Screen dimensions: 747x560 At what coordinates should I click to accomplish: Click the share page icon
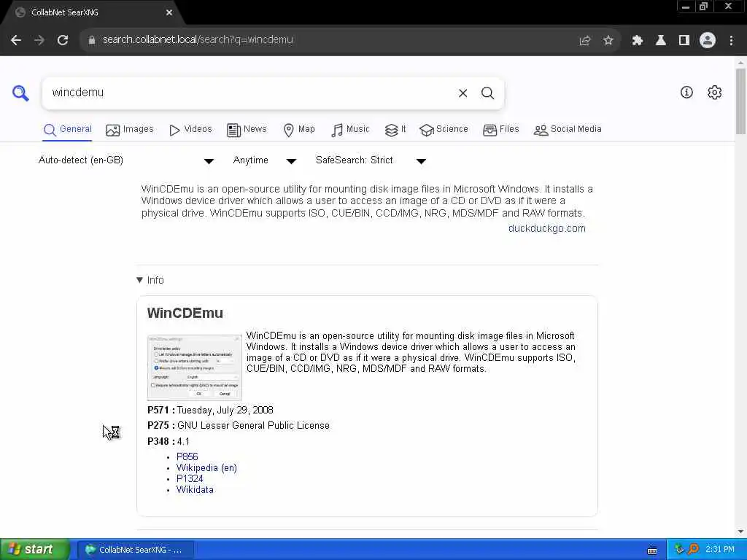tap(585, 41)
